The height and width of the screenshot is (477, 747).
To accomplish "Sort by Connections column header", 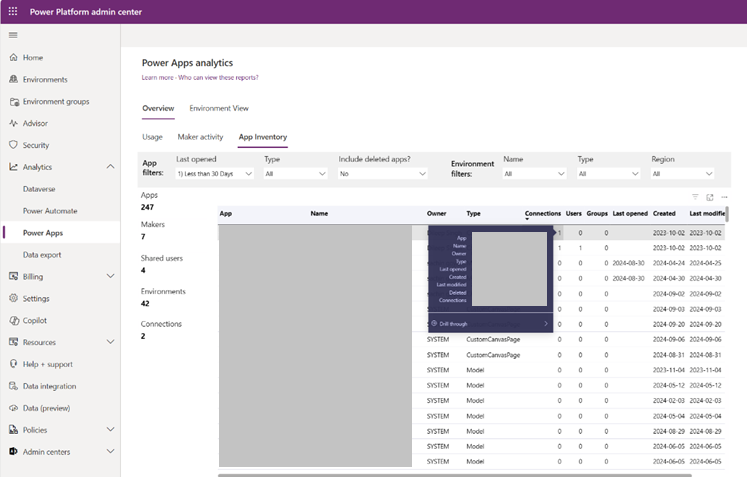I will coord(543,213).
